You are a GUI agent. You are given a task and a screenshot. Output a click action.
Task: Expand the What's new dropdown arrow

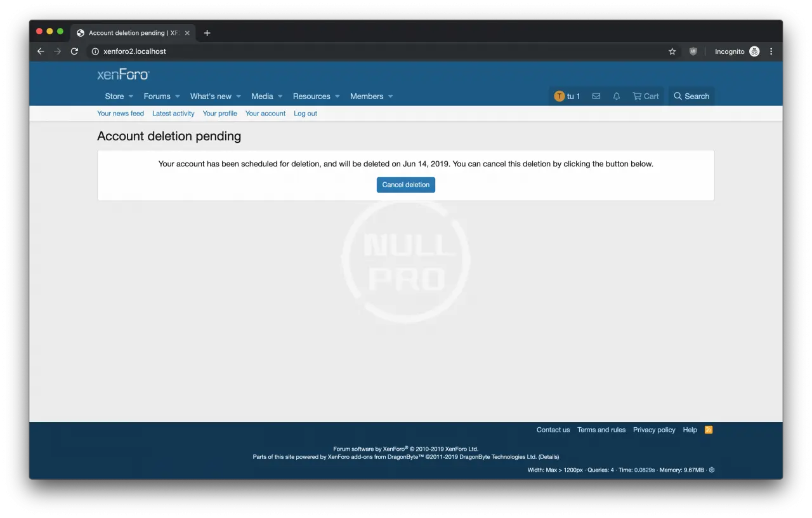239,96
